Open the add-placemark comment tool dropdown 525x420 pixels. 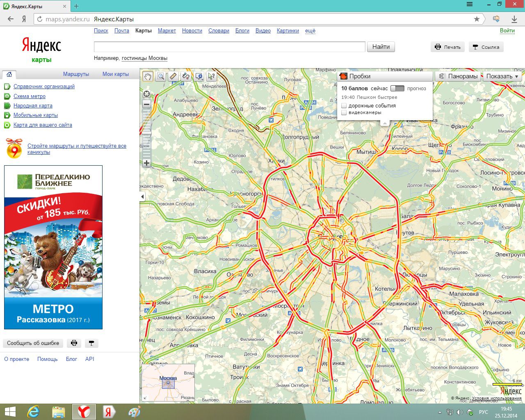(199, 76)
